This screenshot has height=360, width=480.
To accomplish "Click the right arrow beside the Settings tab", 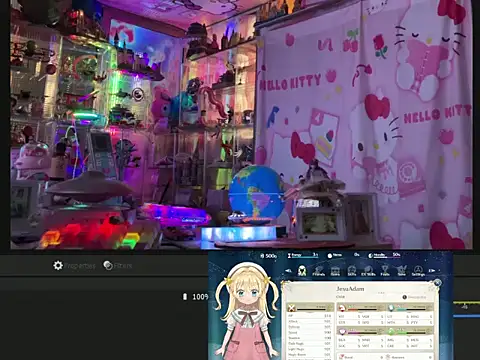I will (432, 271).
